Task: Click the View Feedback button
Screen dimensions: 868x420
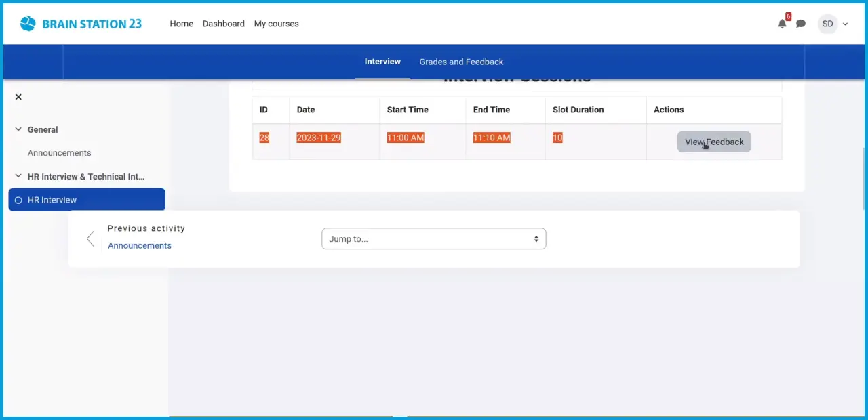Action: tap(714, 142)
